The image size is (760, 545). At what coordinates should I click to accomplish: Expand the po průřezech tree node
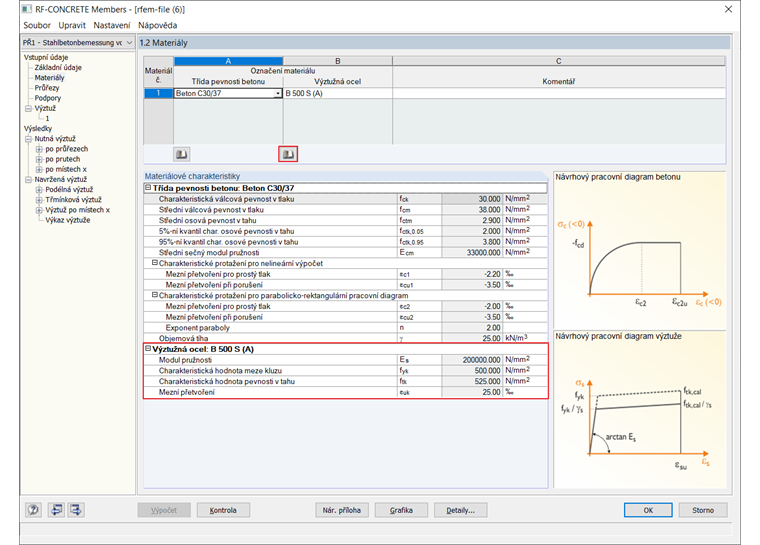[39, 149]
